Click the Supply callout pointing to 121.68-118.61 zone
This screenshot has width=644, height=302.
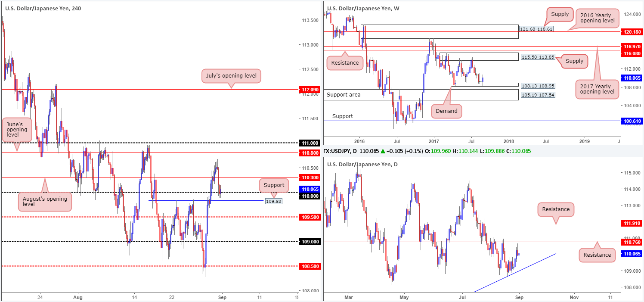560,14
